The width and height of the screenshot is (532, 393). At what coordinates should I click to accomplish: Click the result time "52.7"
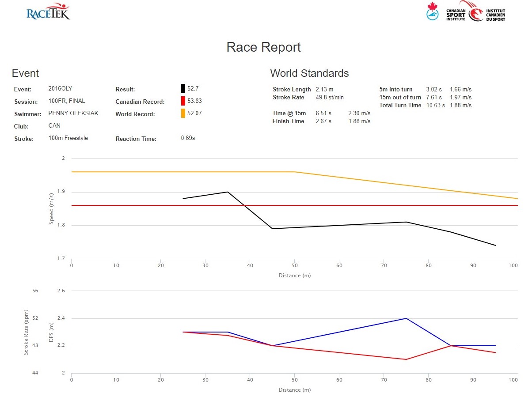(193, 88)
